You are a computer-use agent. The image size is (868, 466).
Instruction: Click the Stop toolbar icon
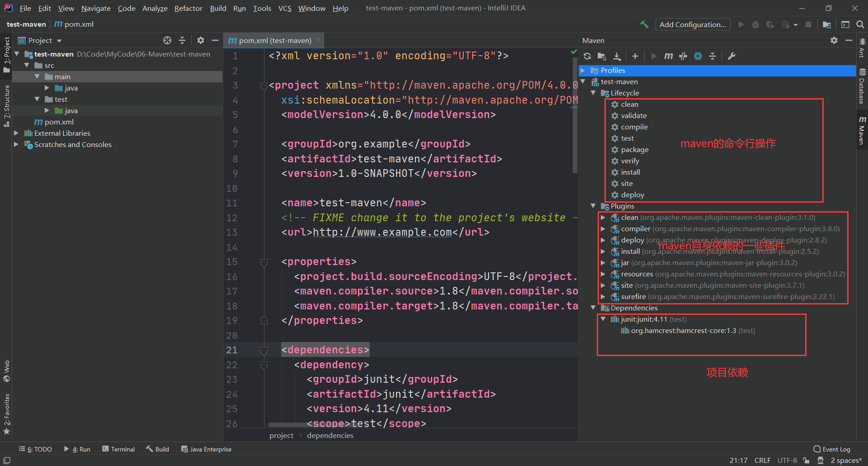pyautogui.click(x=808, y=24)
